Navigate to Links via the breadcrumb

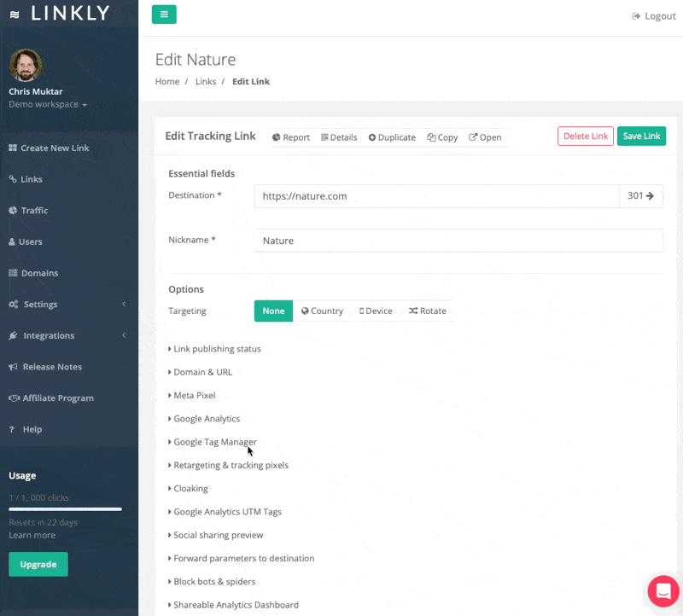(206, 81)
